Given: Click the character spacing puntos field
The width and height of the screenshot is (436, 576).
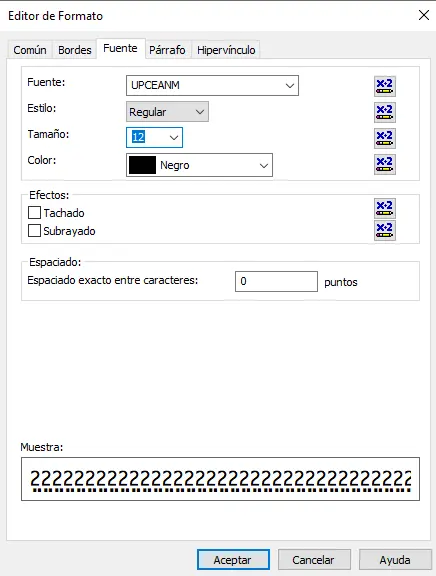Looking at the screenshot, I should (276, 281).
